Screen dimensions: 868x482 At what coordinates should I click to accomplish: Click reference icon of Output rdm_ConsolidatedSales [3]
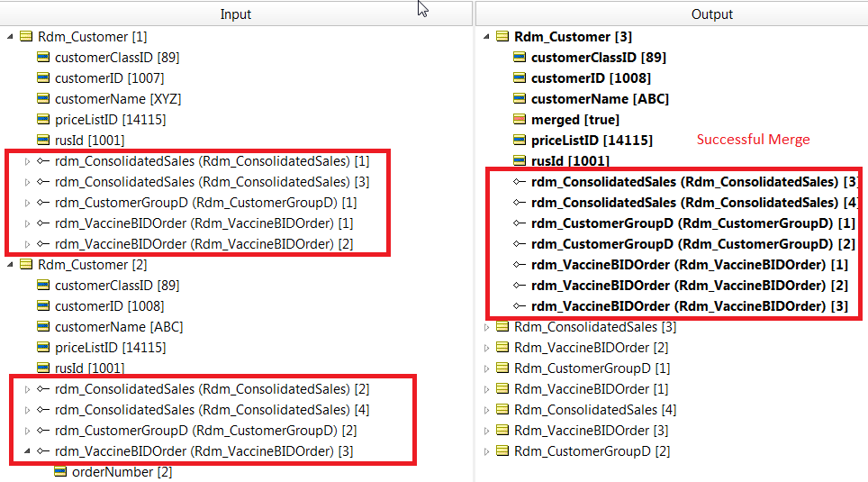(x=520, y=182)
